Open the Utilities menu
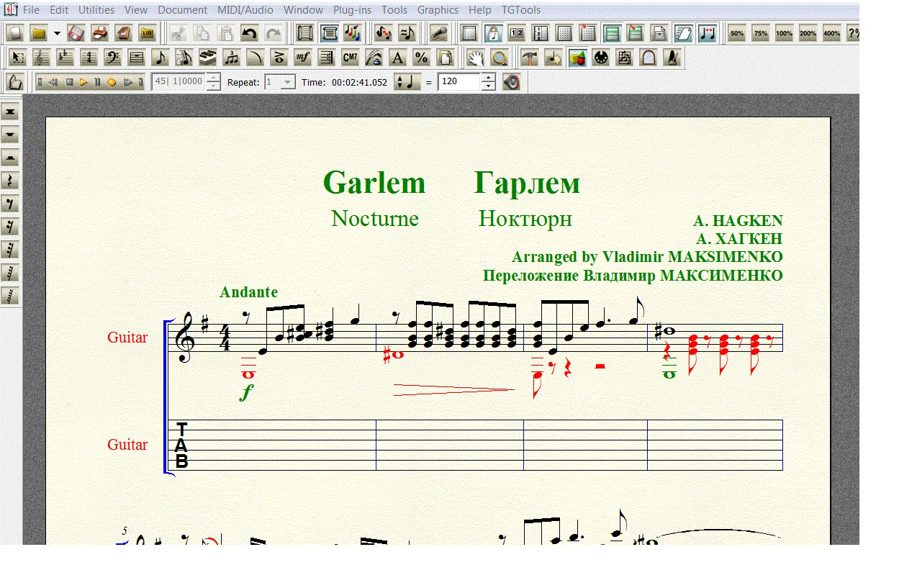The image size is (917, 588). point(96,10)
